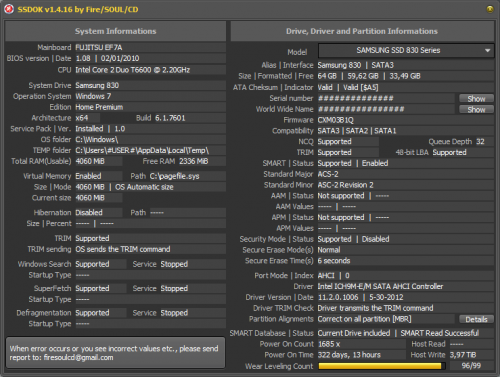The image size is (500, 377).
Task: Click the Firmware CXM03B1Q field
Action: pyautogui.click(x=406, y=120)
